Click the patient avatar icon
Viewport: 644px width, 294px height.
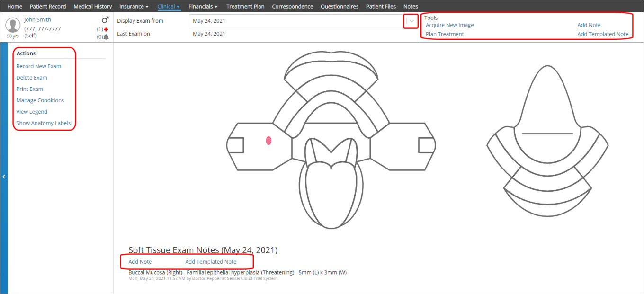coord(13,25)
